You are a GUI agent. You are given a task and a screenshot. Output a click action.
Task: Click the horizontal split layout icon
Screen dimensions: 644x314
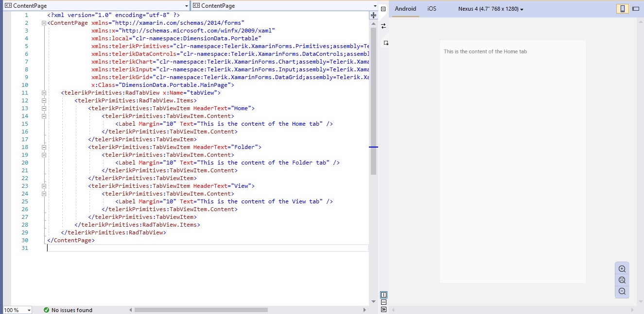click(x=383, y=302)
